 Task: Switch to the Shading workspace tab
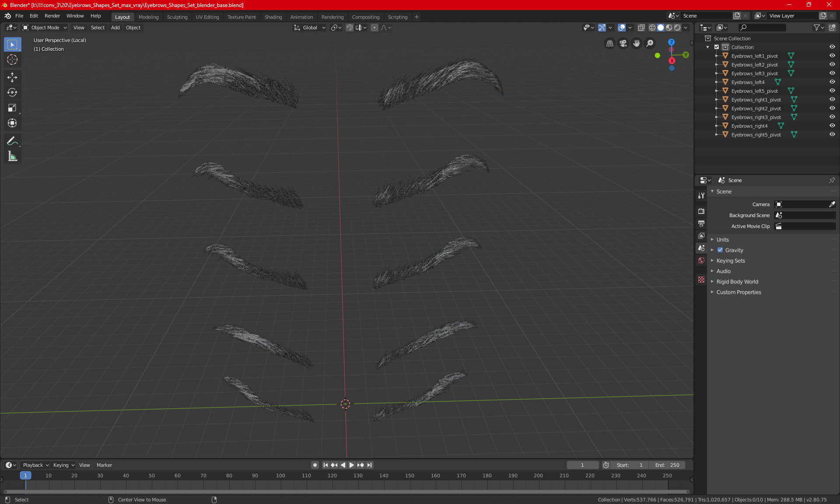[273, 17]
